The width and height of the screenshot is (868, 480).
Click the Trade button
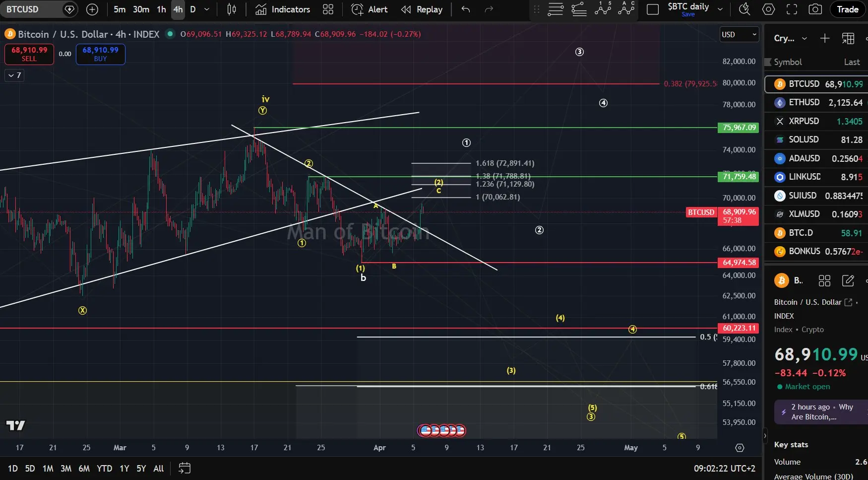pos(848,9)
